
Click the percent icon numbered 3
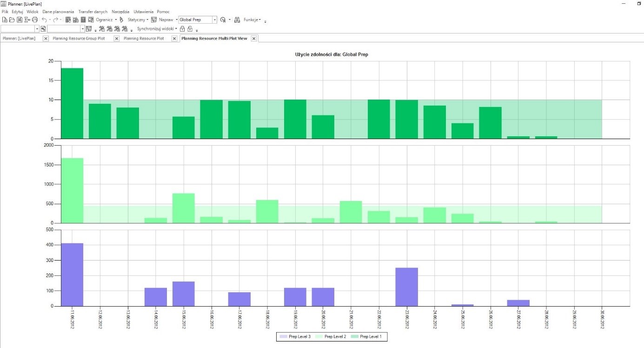point(117,29)
